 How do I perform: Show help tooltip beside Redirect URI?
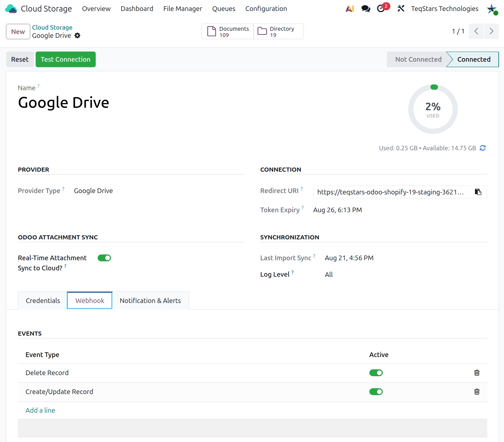(302, 189)
